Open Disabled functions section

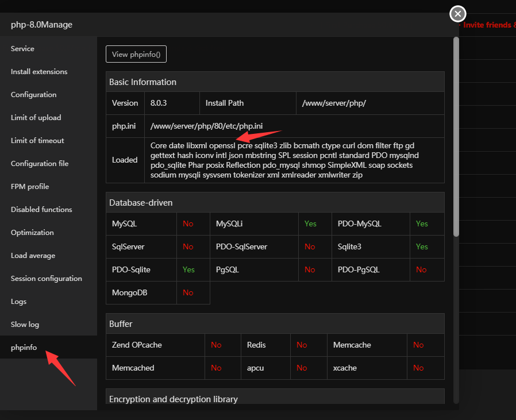tap(41, 210)
